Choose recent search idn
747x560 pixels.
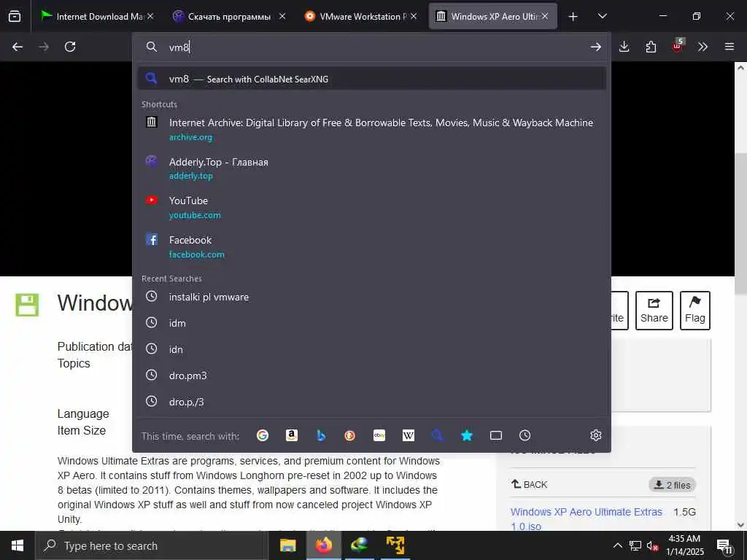click(x=371, y=349)
